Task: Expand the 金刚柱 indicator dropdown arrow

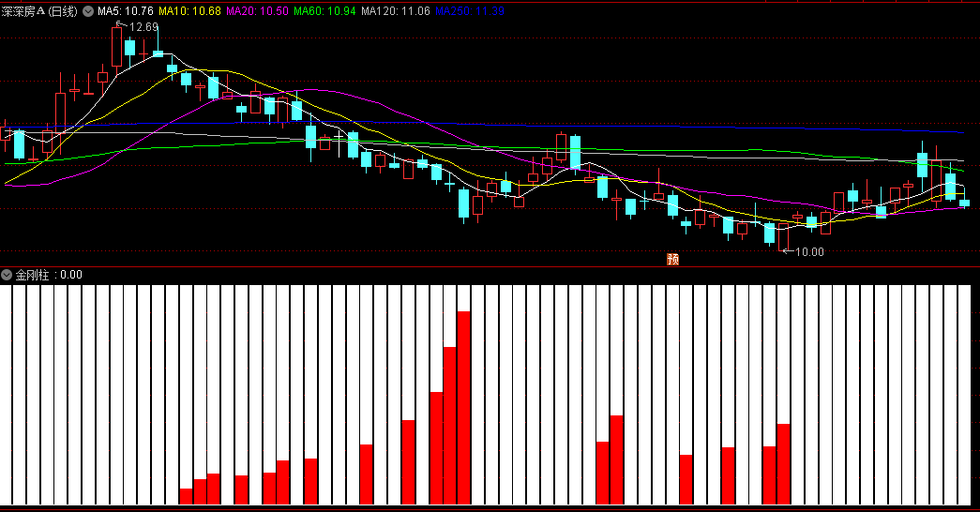Action: (x=7, y=275)
